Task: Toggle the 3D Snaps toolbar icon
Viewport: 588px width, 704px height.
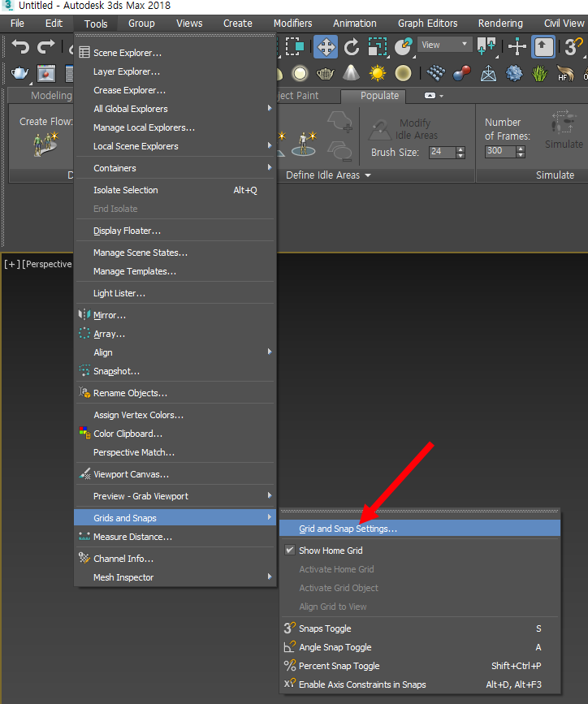Action: pos(573,47)
